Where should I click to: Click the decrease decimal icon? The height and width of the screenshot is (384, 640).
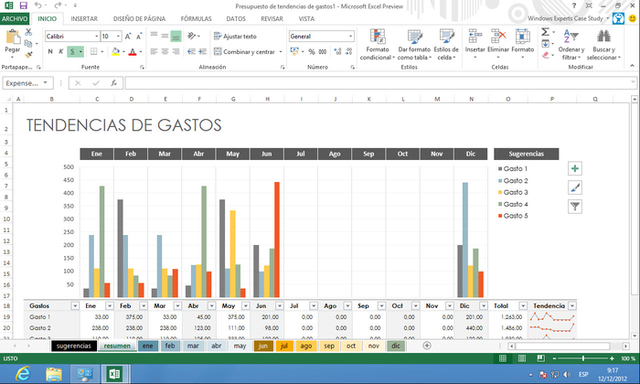(349, 51)
